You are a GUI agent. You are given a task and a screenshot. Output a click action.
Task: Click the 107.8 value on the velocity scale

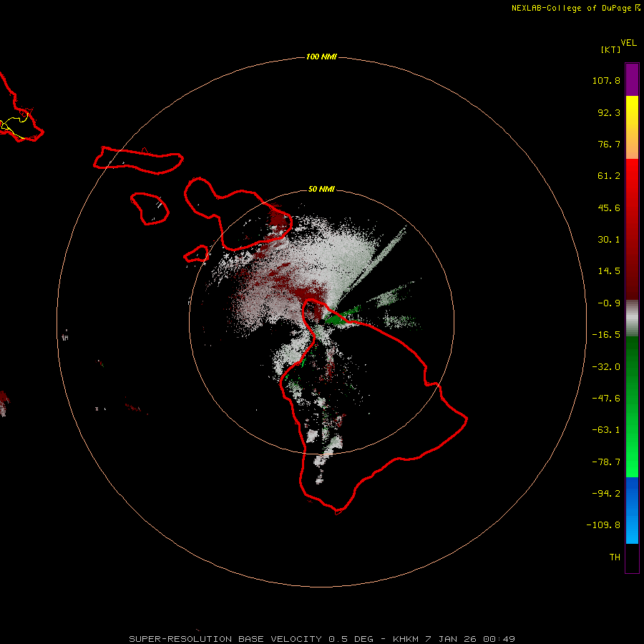coord(606,80)
